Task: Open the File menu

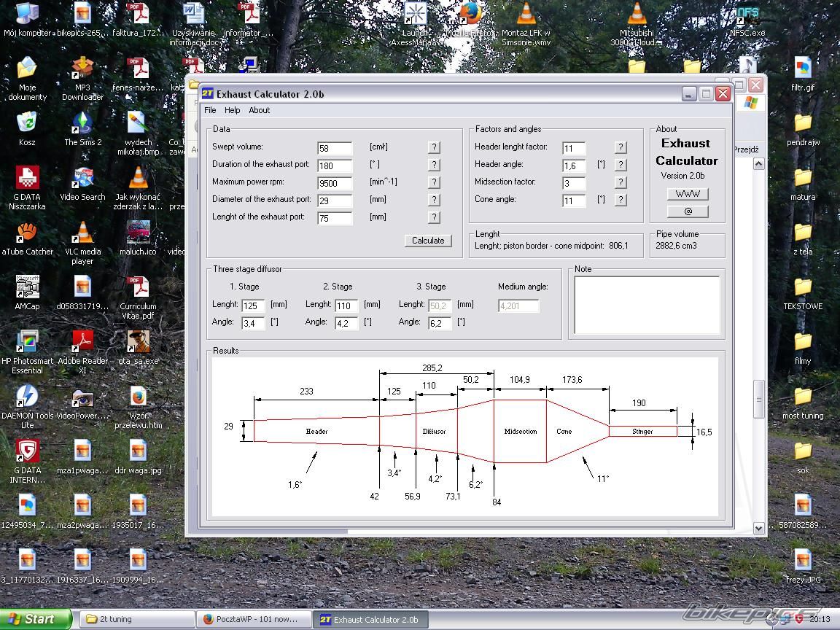Action: (210, 110)
